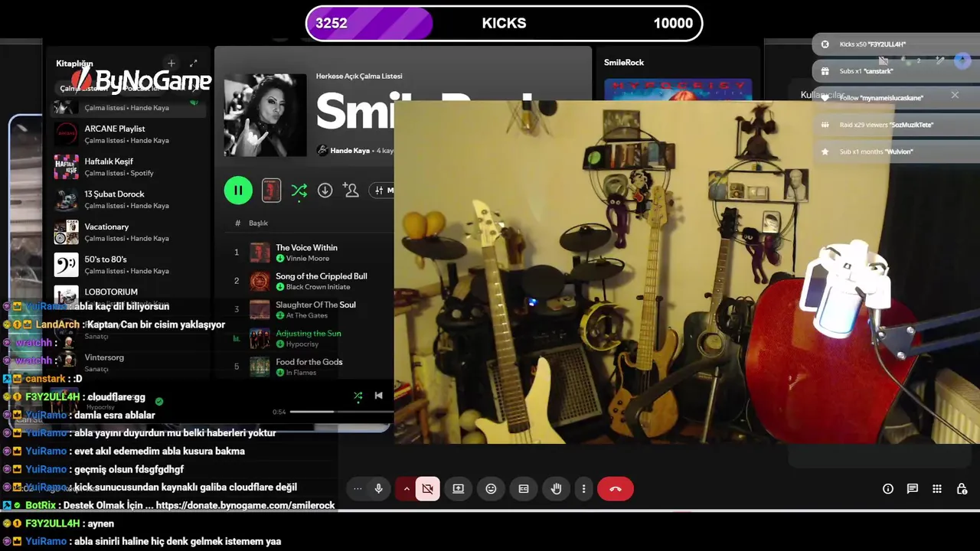Toggle closed captions

click(x=524, y=489)
